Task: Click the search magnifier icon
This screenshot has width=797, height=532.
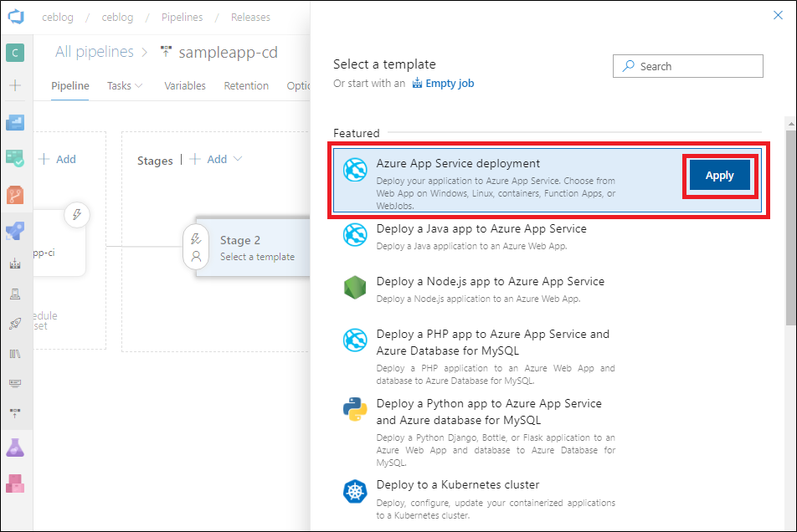Action: [x=628, y=66]
